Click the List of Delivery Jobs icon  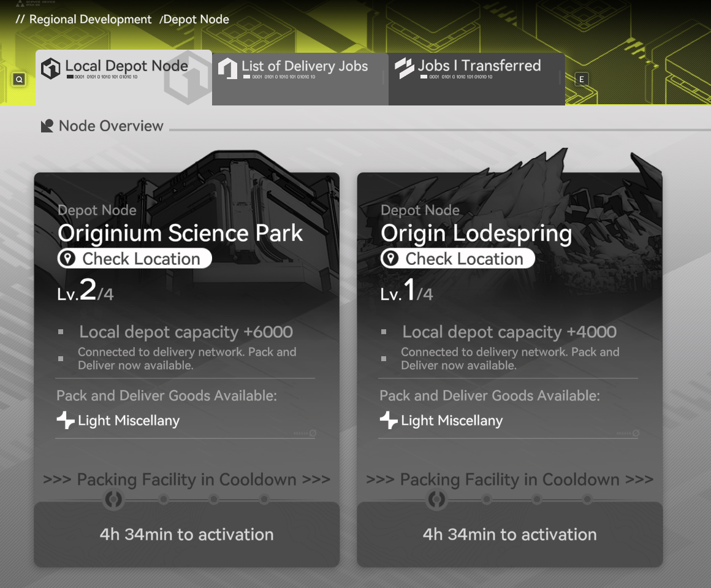(227, 69)
